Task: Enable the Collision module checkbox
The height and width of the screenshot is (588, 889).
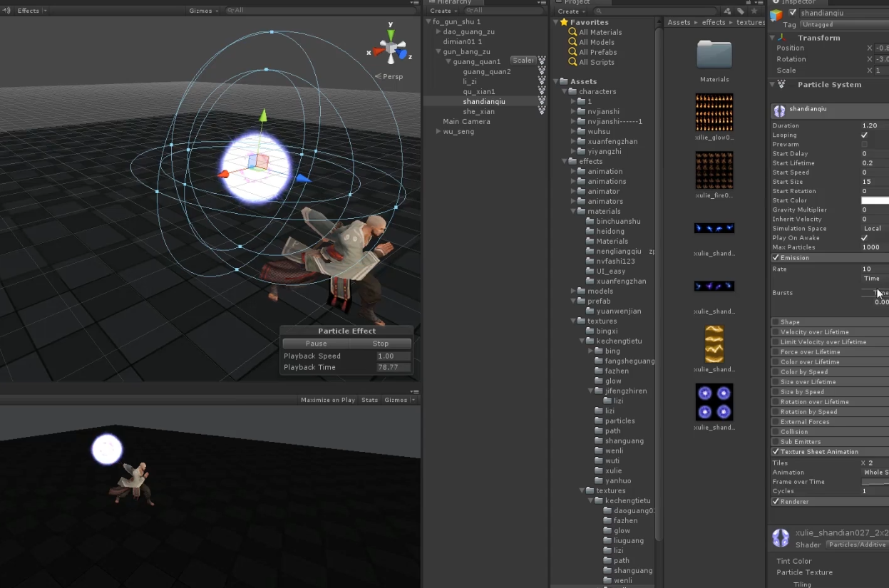Action: 776,431
